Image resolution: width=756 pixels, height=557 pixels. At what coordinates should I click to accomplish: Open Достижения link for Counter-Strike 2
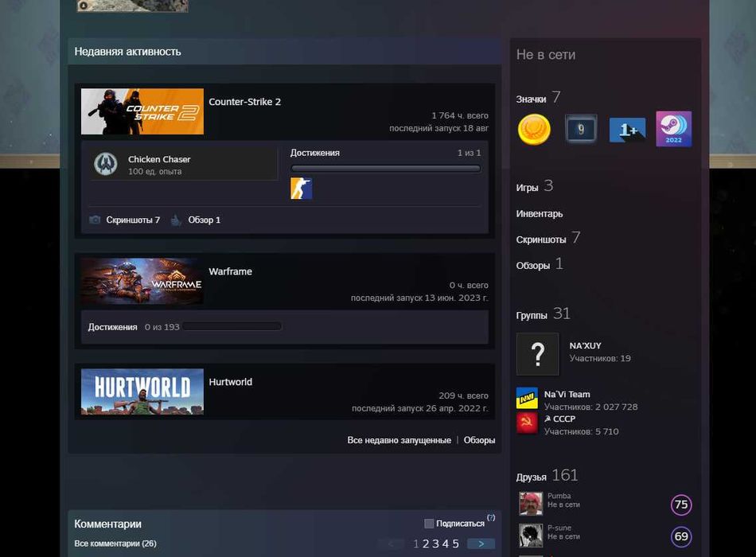coord(315,153)
